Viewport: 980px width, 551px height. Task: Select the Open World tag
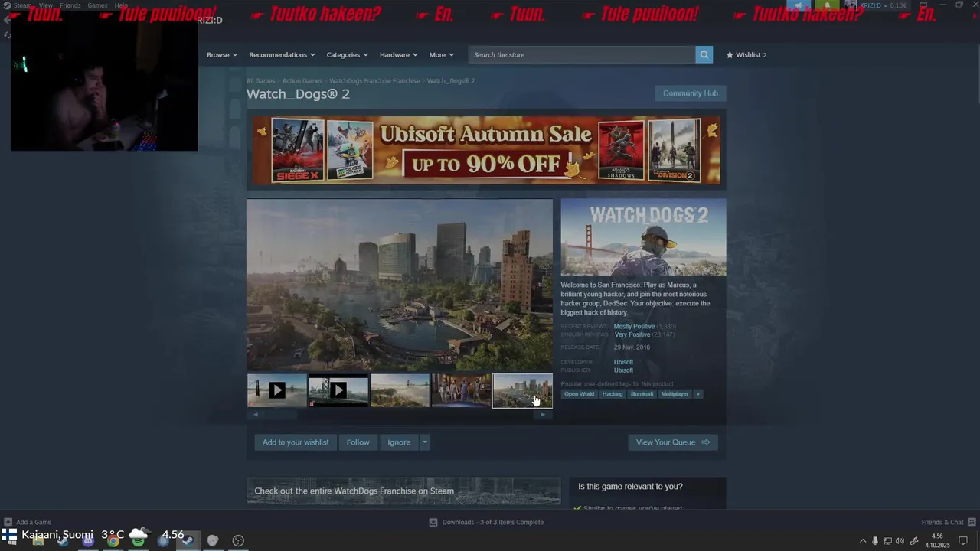pos(579,394)
